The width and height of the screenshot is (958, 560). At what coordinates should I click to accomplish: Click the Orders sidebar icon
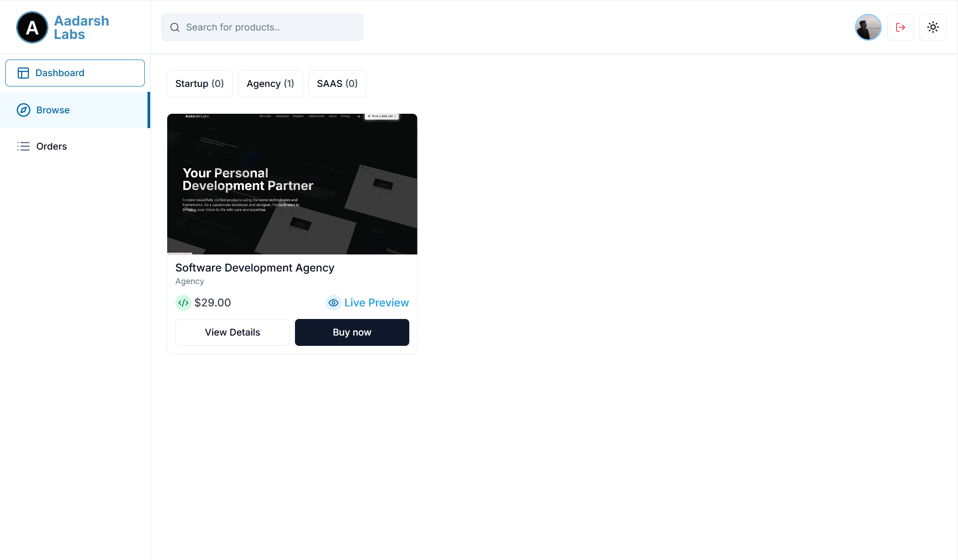point(23,146)
